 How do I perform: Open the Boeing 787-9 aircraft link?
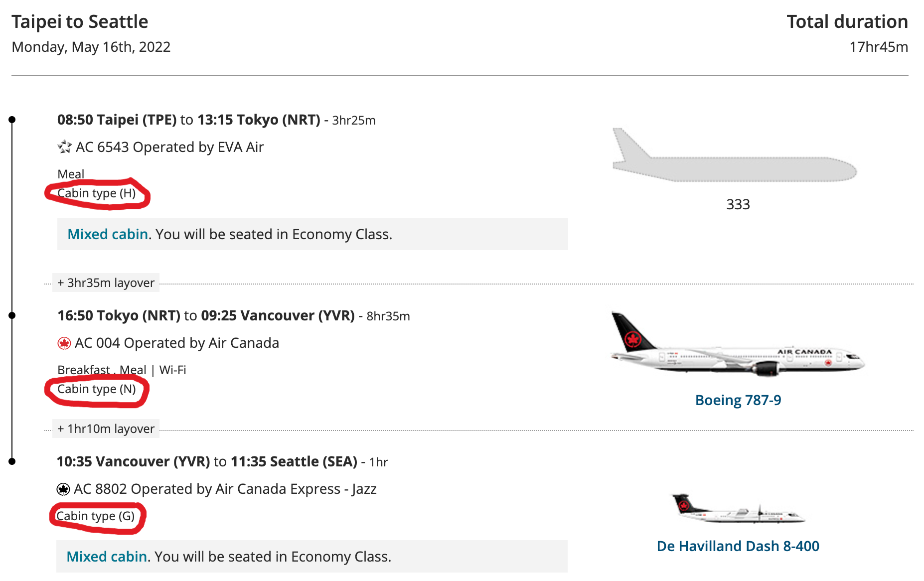click(x=738, y=400)
